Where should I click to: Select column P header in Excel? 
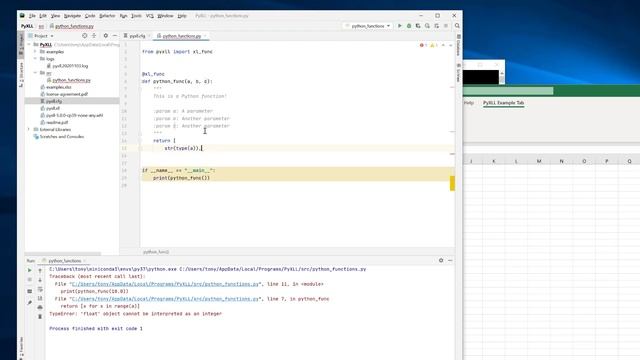(607, 161)
